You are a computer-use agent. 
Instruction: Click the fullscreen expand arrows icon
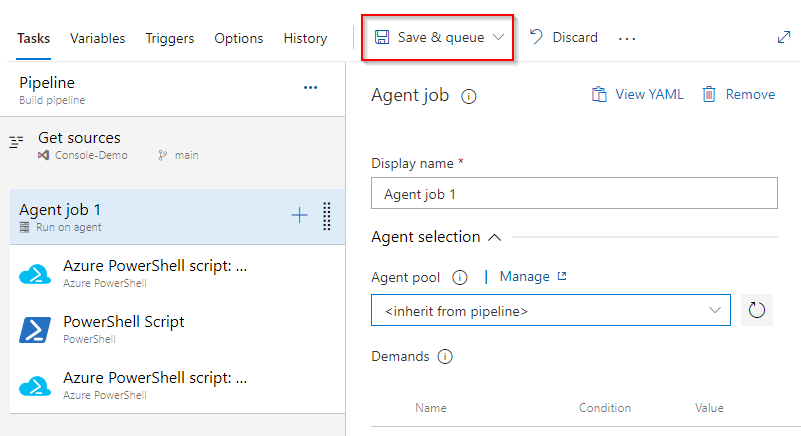click(784, 37)
